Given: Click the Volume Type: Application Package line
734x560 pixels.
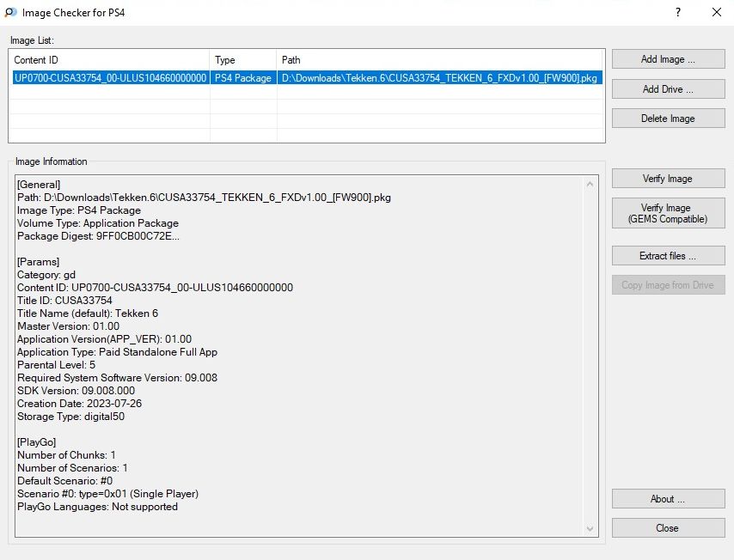Looking at the screenshot, I should (98, 223).
